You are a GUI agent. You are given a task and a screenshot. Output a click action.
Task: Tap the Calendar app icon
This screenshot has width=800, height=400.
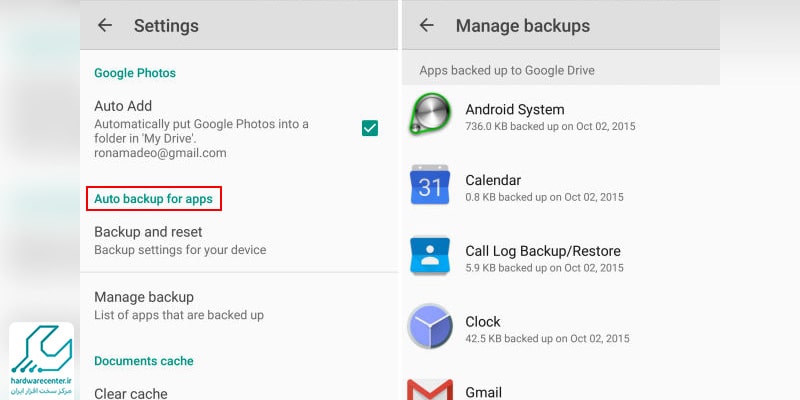(x=430, y=185)
